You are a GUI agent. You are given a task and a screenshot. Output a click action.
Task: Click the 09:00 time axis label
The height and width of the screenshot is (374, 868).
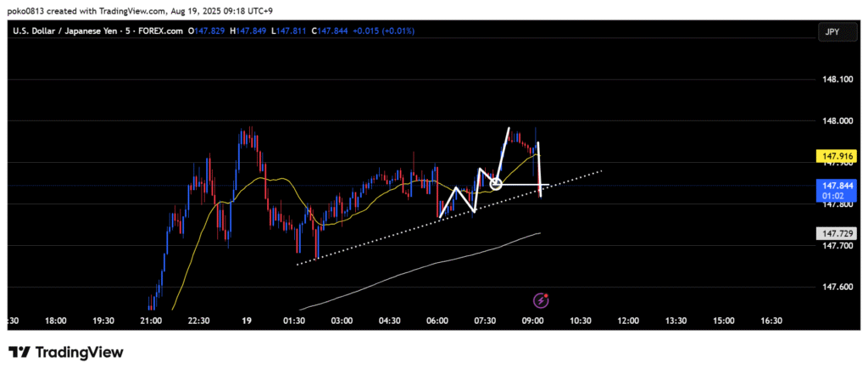click(532, 321)
